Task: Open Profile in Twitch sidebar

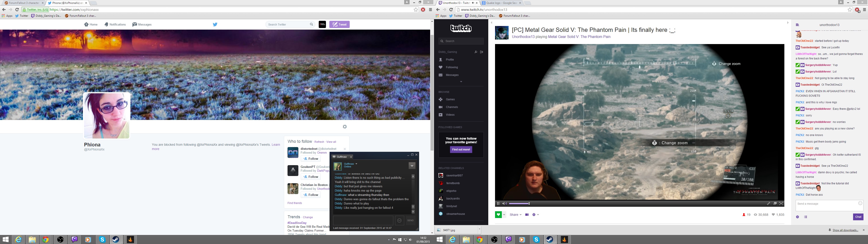Action: (450, 60)
